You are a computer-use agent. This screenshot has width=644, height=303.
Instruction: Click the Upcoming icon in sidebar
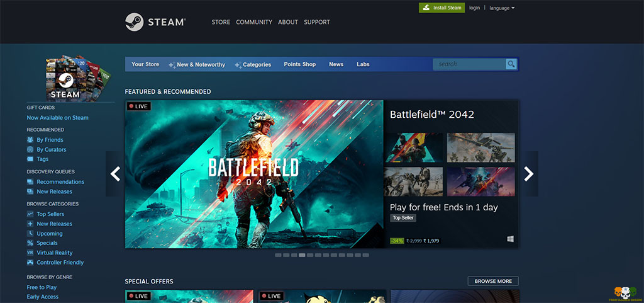30,234
